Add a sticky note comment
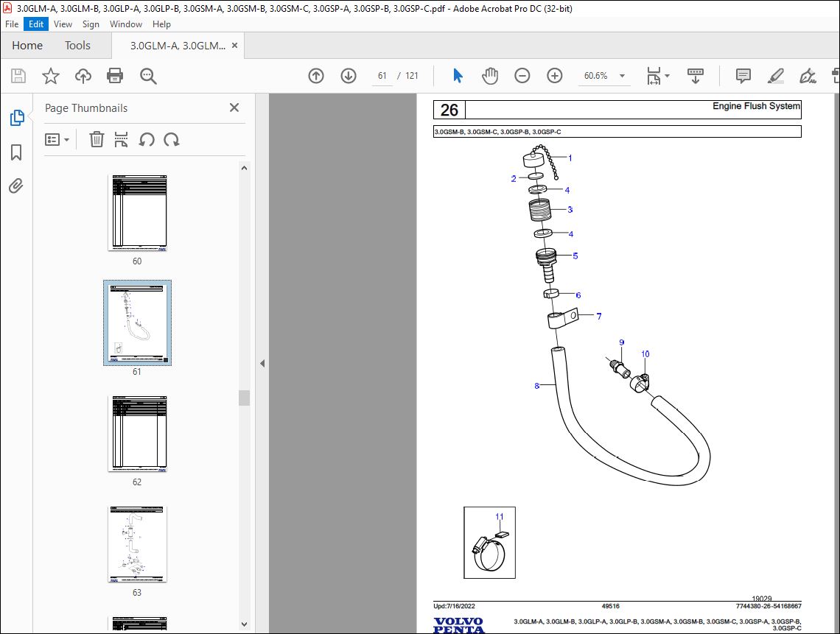The image size is (840, 634). [x=743, y=76]
